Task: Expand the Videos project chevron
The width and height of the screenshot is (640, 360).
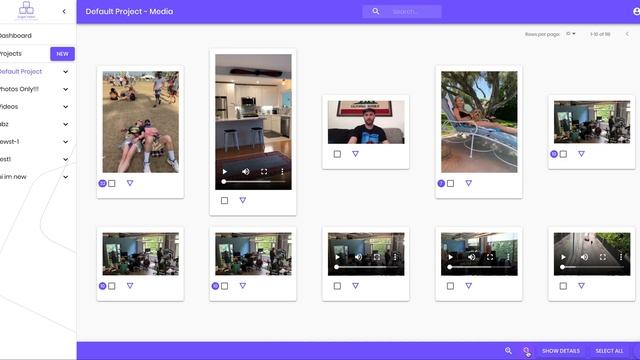Action: click(65, 107)
